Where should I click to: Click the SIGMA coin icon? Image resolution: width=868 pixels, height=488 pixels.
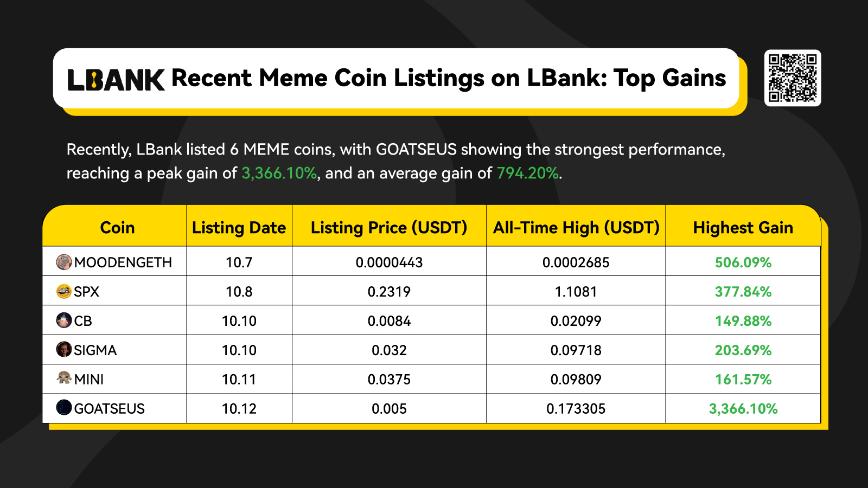[64, 349]
